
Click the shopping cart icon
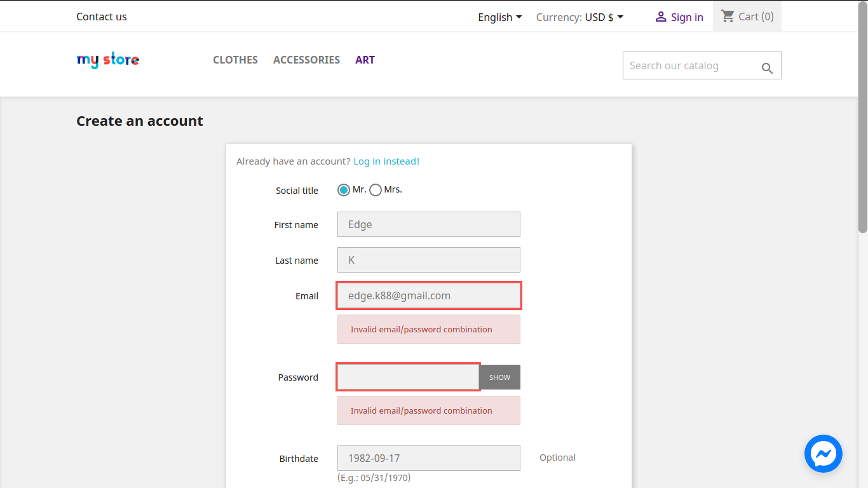pyautogui.click(x=728, y=17)
